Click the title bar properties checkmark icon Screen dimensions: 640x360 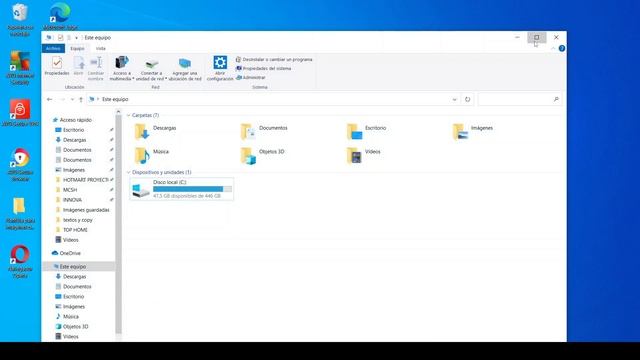pyautogui.click(x=60, y=38)
